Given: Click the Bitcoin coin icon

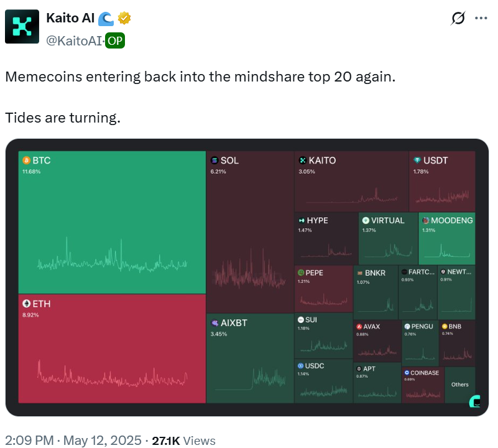Looking at the screenshot, I should point(26,161).
